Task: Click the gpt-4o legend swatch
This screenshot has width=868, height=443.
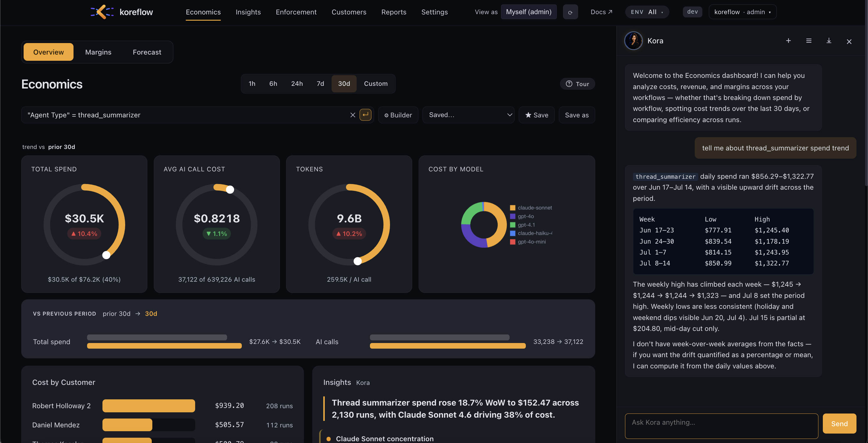Action: pyautogui.click(x=513, y=216)
